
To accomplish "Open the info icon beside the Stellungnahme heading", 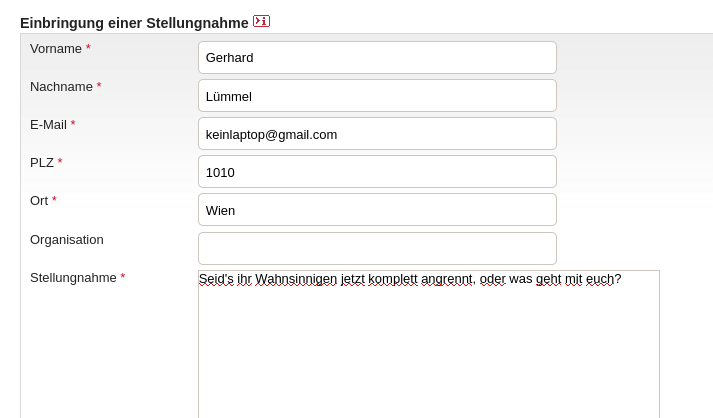I will click(261, 21).
